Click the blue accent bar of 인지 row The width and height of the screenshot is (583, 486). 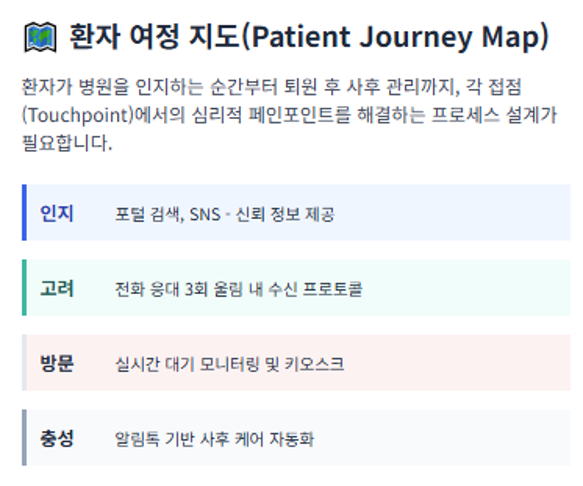coord(24,212)
